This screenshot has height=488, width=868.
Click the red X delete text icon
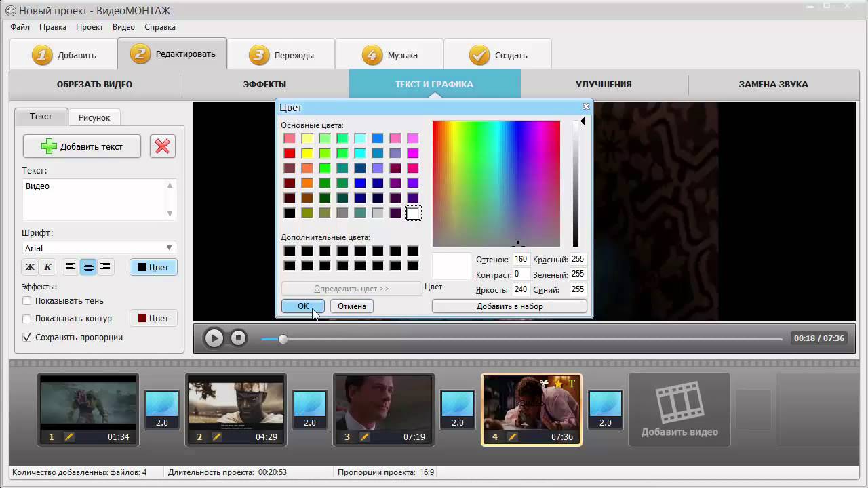point(162,146)
